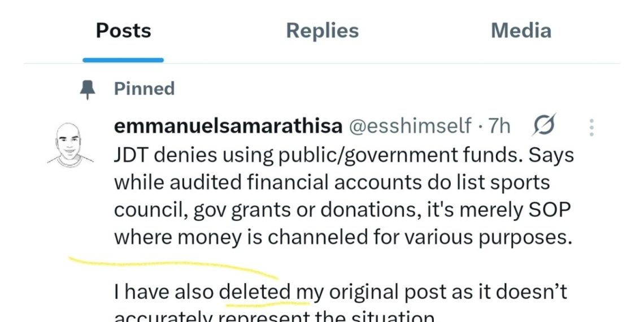Screen dimensions: 644x322
Task: Click the @esshimself handle
Action: pyautogui.click(x=410, y=126)
